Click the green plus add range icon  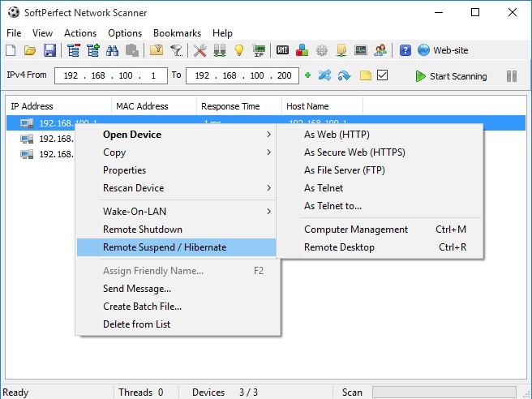pyautogui.click(x=307, y=75)
